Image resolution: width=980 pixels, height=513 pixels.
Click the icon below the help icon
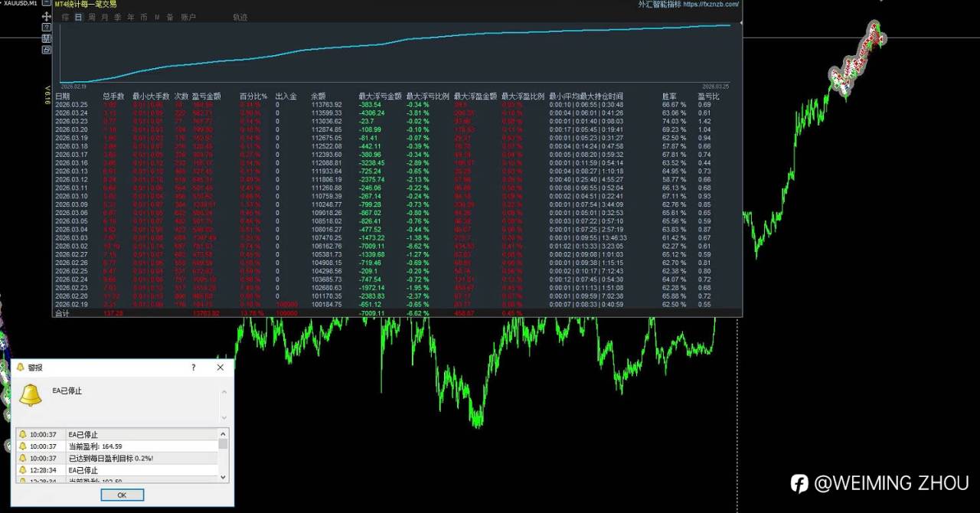point(47,38)
